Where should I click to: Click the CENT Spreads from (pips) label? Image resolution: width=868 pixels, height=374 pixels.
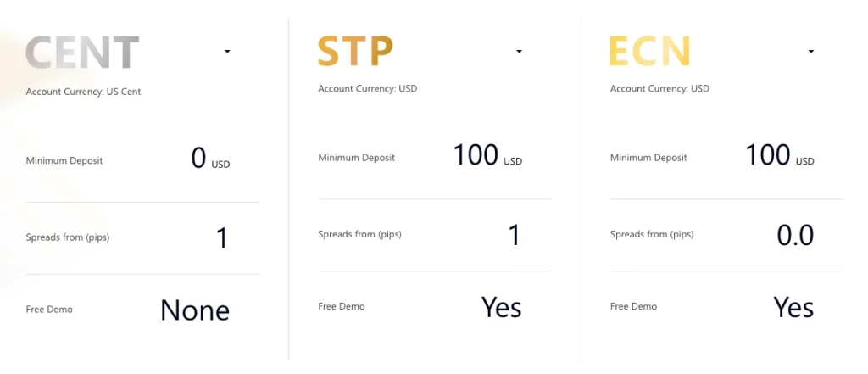[x=68, y=237]
